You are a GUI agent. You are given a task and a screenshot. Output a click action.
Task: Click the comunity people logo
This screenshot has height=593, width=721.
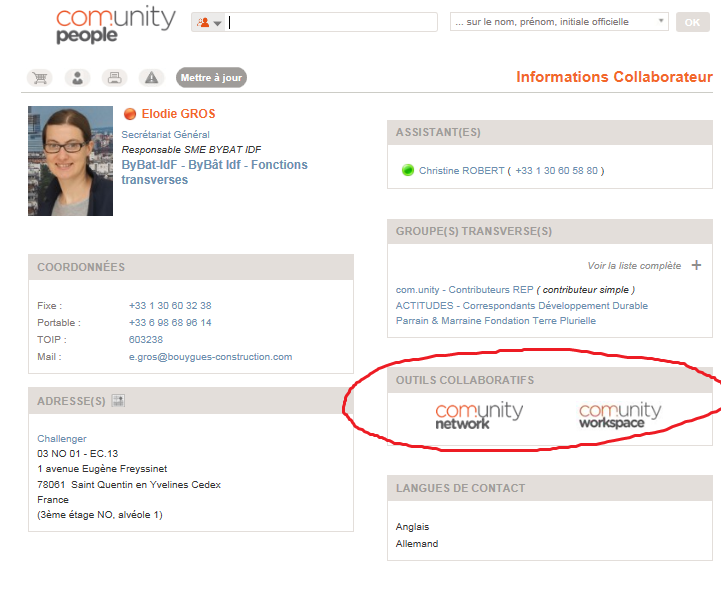(x=115, y=25)
